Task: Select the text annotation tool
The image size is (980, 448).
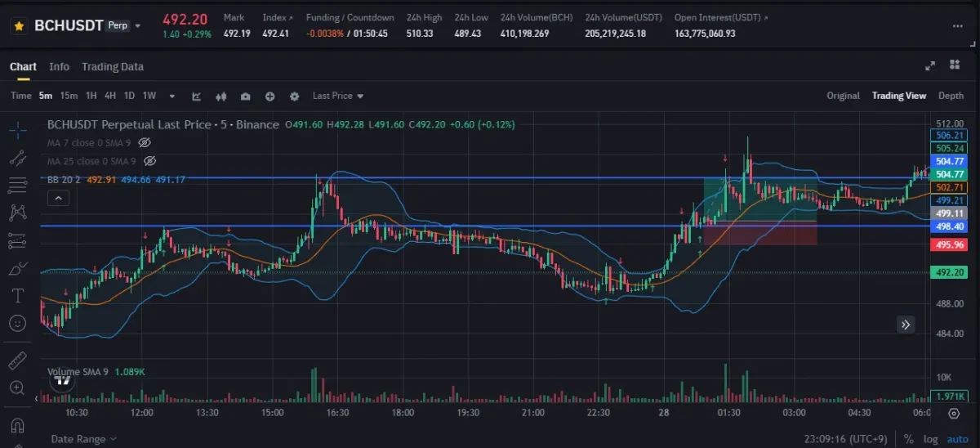Action: click(18, 295)
